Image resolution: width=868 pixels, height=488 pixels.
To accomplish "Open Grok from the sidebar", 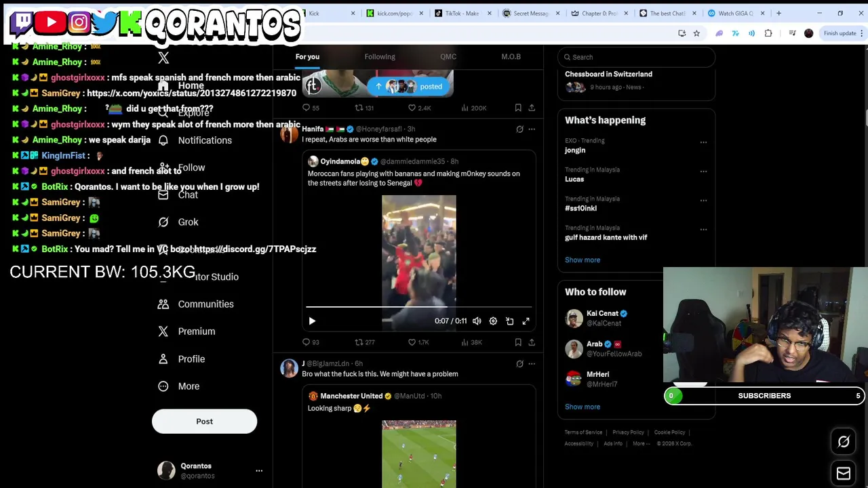I will (x=178, y=222).
